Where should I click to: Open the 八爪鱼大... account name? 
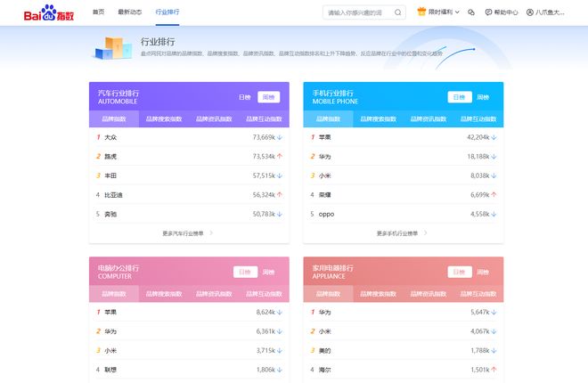coord(550,12)
